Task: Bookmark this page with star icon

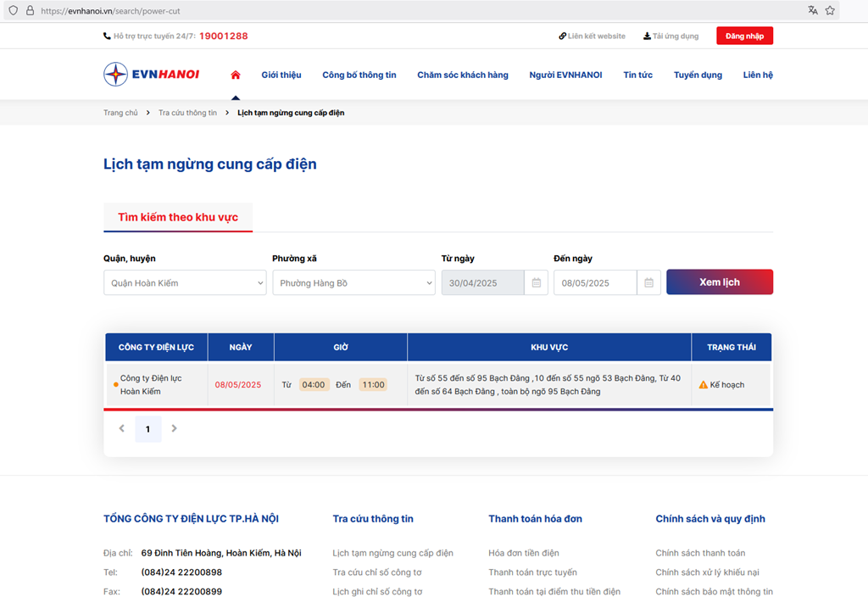Action: [830, 11]
